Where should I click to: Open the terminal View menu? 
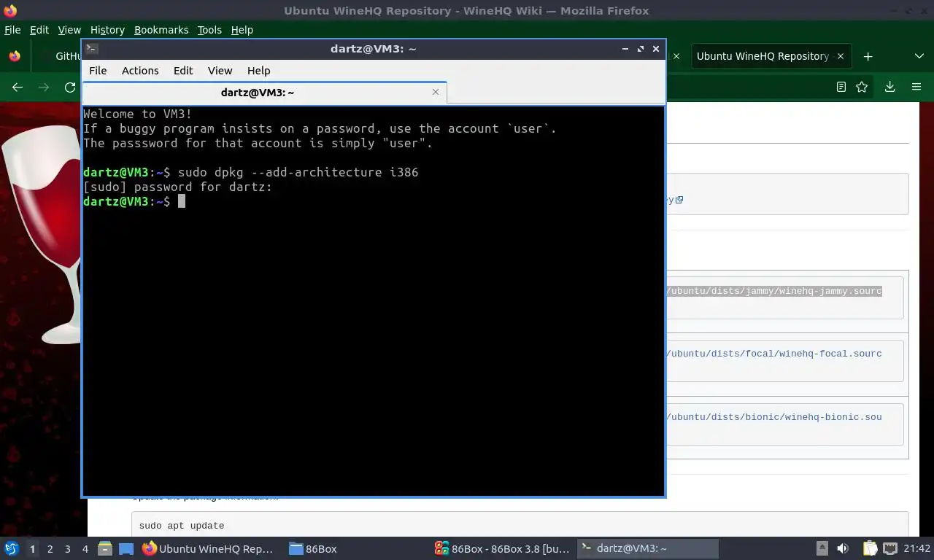point(220,71)
